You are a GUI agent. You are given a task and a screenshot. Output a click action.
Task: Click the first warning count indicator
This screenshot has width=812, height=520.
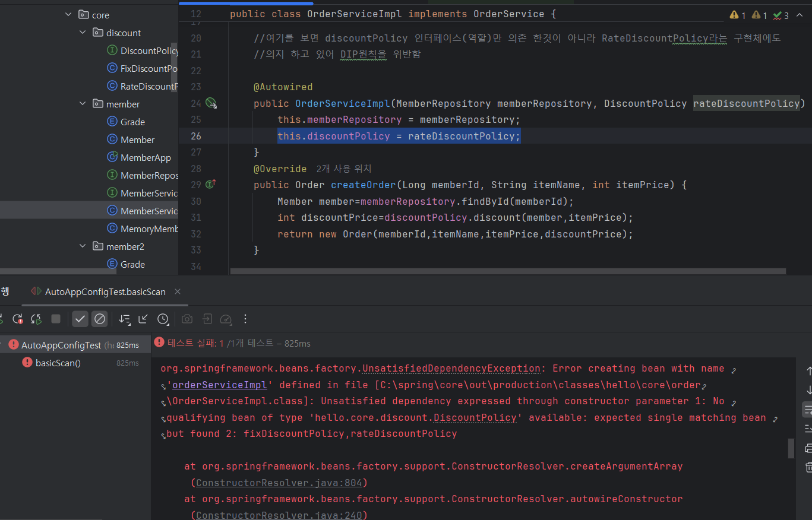point(738,15)
